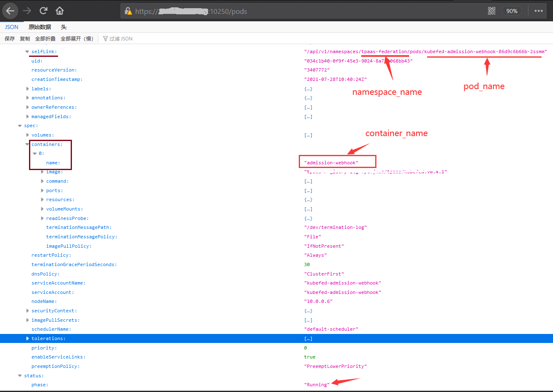Image resolution: width=553 pixels, height=392 pixels.
Task: Expand the managedFields node
Action: pyautogui.click(x=27, y=116)
